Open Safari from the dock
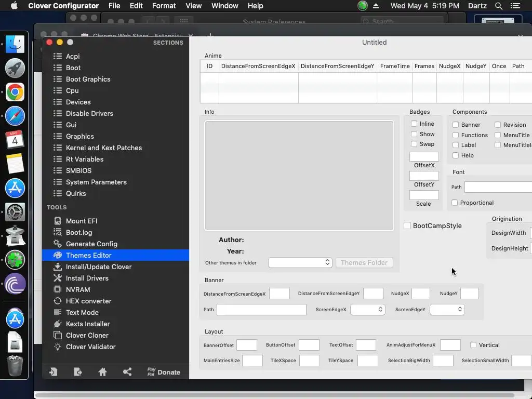 coord(15,116)
